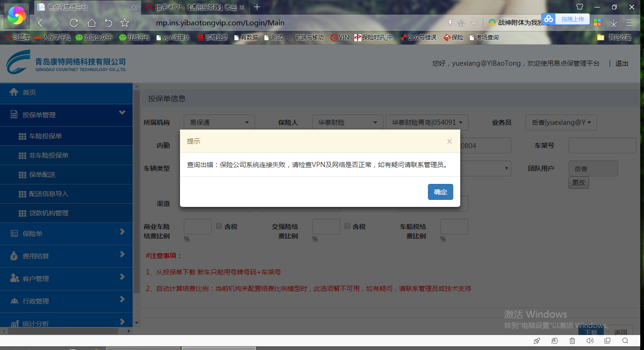Open the 华泰财险青岛 branch dropdown
The height and width of the screenshot is (350, 644).
click(427, 122)
